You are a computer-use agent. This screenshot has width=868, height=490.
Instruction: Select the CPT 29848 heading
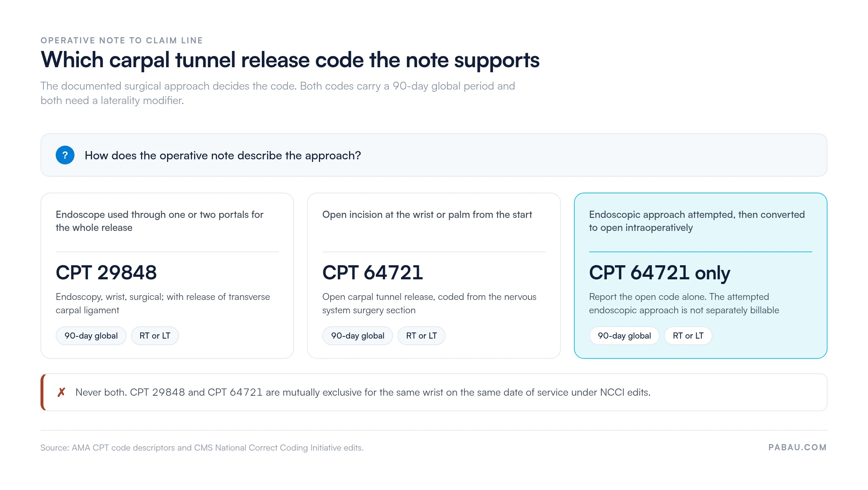pyautogui.click(x=106, y=272)
